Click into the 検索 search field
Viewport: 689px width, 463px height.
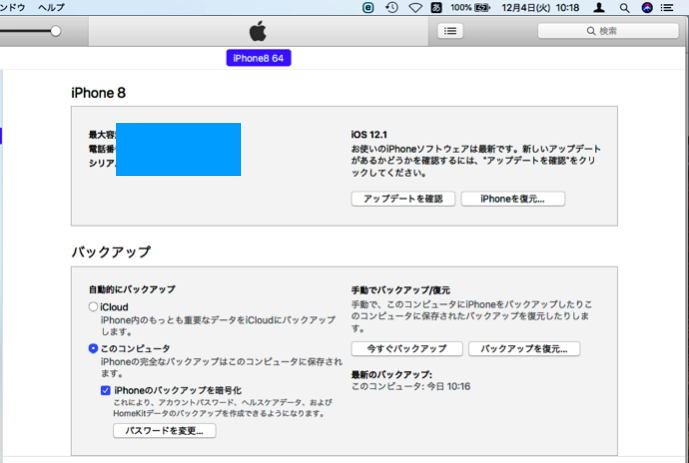608,31
